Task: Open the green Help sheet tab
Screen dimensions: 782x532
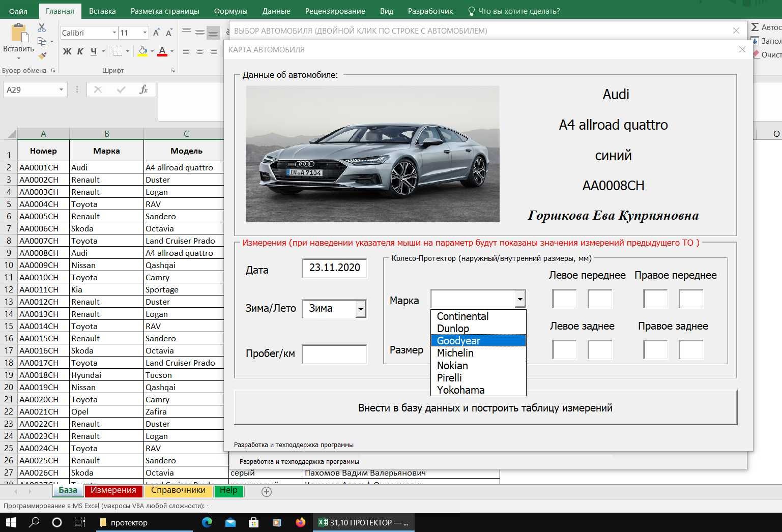Action: click(228, 490)
